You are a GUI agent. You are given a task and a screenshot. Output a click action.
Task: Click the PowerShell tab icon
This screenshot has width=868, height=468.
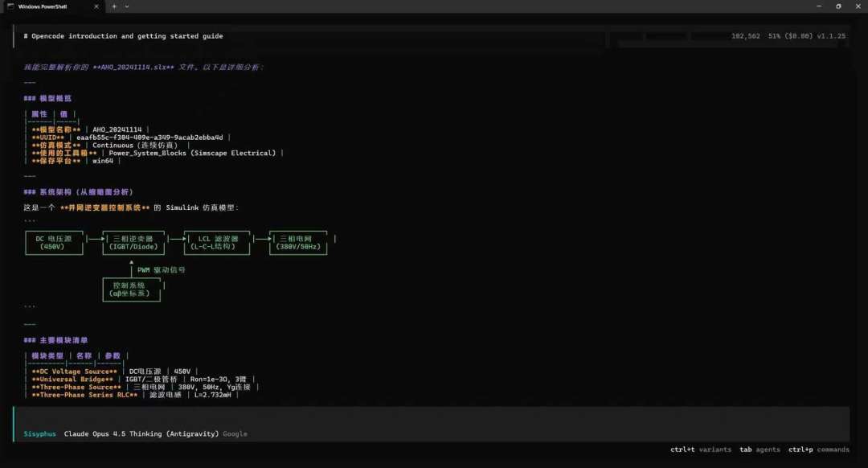[x=10, y=6]
